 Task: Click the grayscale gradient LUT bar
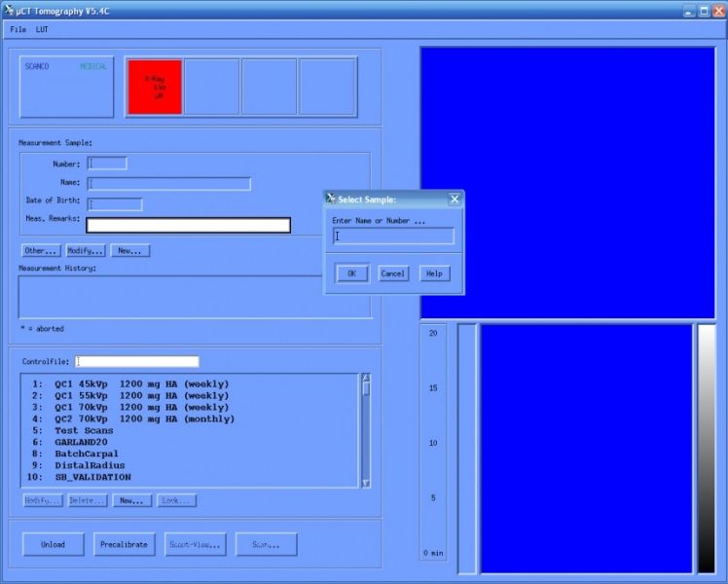pyautogui.click(x=707, y=449)
